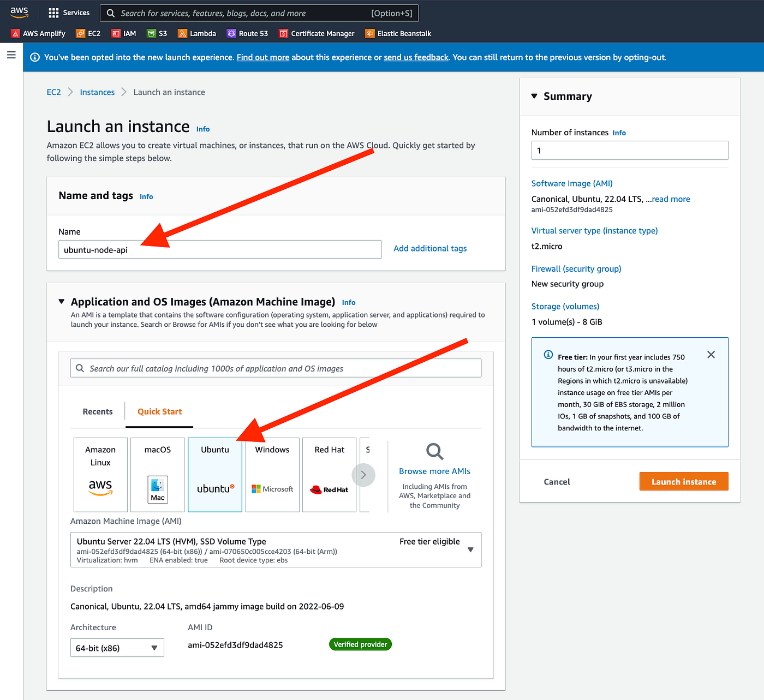The width and height of the screenshot is (764, 700).
Task: Select the Quick Start tab
Action: 159,412
